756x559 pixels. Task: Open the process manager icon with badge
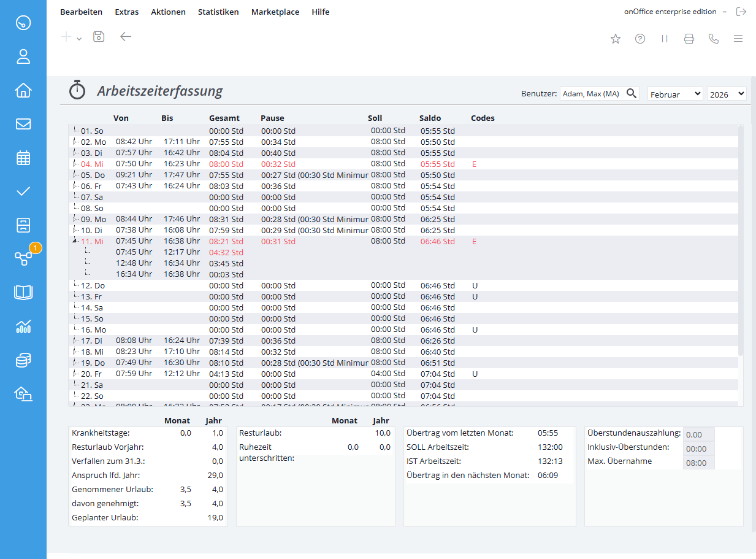pos(23,258)
